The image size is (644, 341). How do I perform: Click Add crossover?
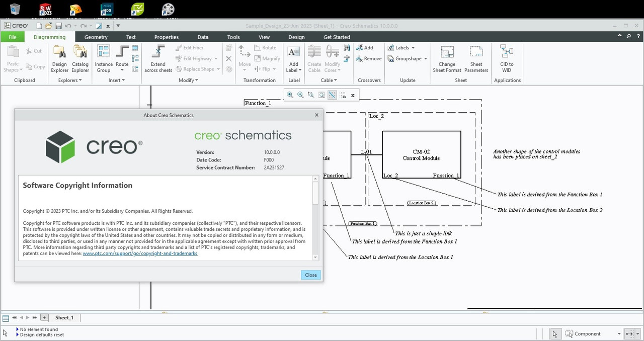pos(365,48)
